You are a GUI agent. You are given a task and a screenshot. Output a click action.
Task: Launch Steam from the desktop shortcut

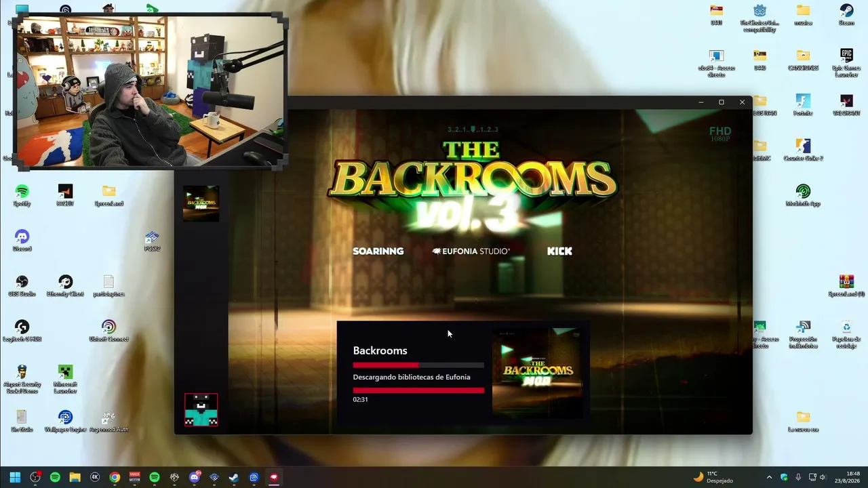pyautogui.click(x=846, y=15)
